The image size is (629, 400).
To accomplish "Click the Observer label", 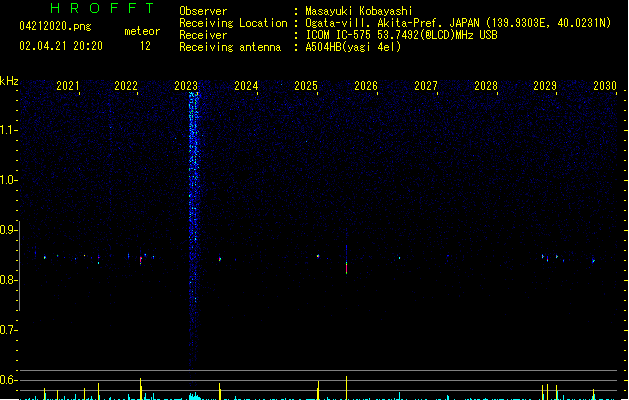I will (203, 11).
